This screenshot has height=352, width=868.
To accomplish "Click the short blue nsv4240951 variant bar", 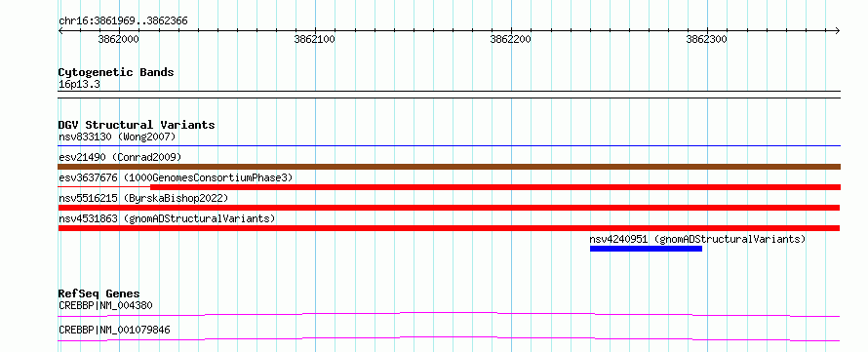I will tap(646, 249).
